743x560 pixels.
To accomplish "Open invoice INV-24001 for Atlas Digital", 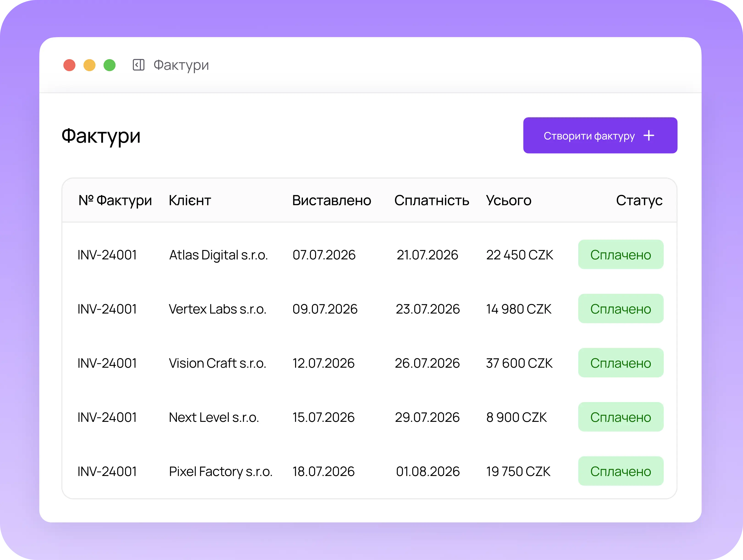I will click(107, 255).
